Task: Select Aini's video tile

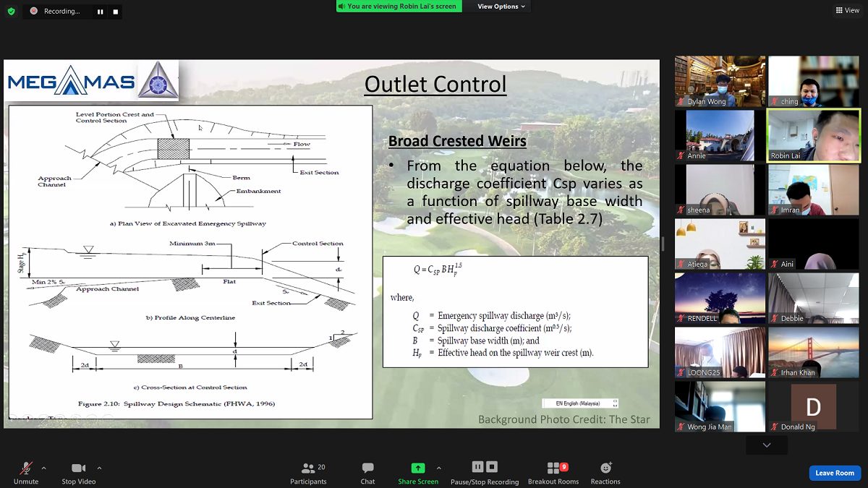Action: 813,244
